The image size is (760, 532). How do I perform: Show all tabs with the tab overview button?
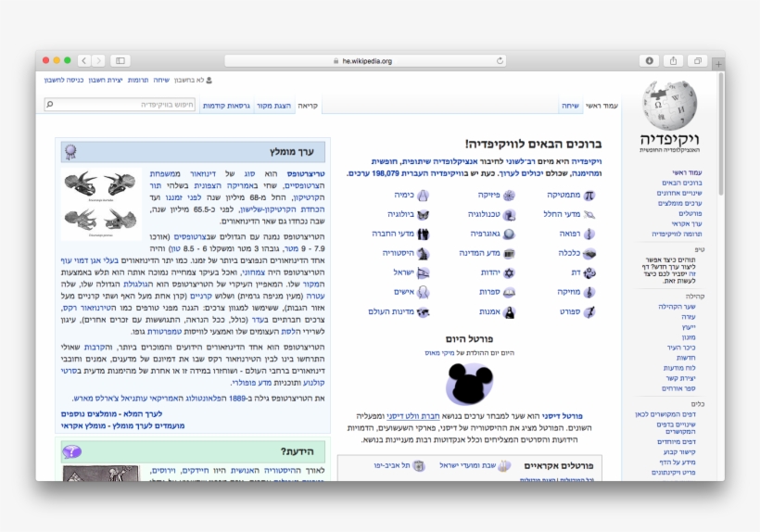[698, 60]
